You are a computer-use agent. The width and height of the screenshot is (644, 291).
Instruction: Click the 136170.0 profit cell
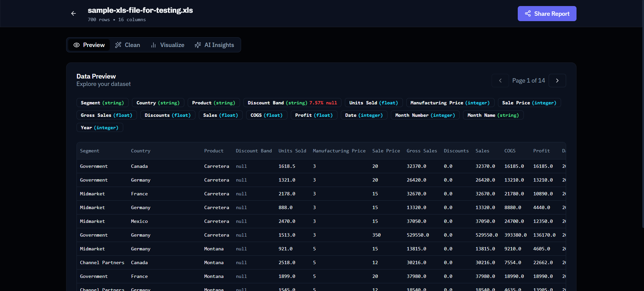coord(544,235)
